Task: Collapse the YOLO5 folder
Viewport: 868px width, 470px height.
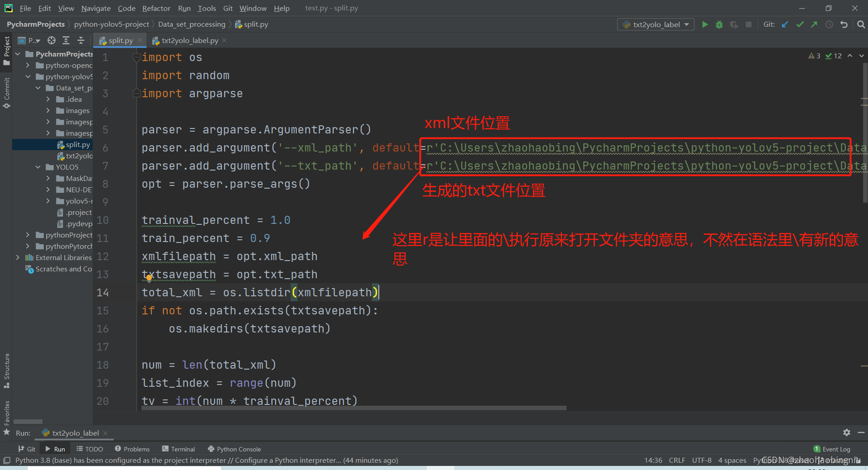Action: pos(38,167)
